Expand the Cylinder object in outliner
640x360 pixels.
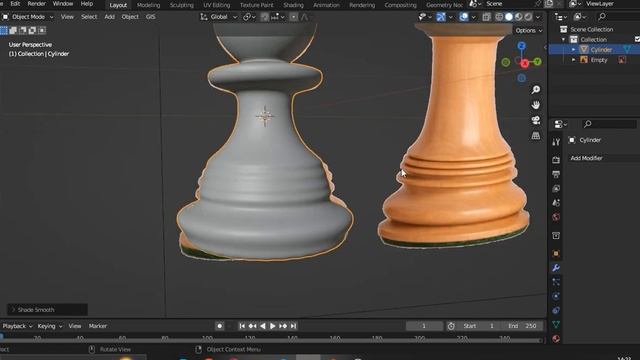tap(573, 49)
